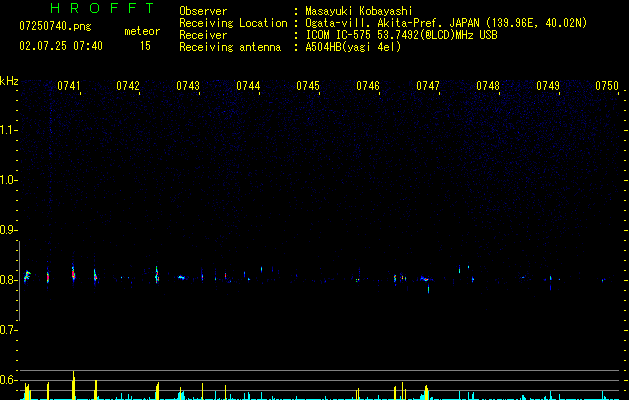
Task: Click the 0748 time marker
Action: coord(488,86)
